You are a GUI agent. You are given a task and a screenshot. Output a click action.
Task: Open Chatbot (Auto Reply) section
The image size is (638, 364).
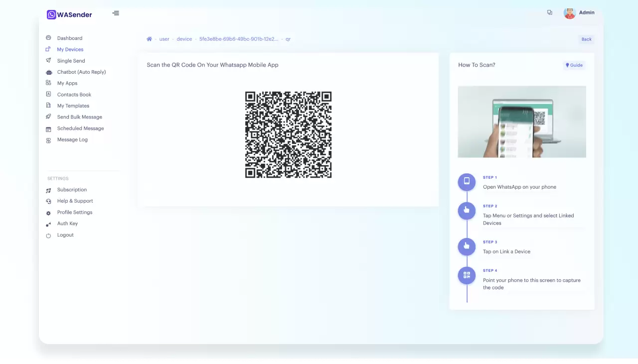(x=82, y=72)
